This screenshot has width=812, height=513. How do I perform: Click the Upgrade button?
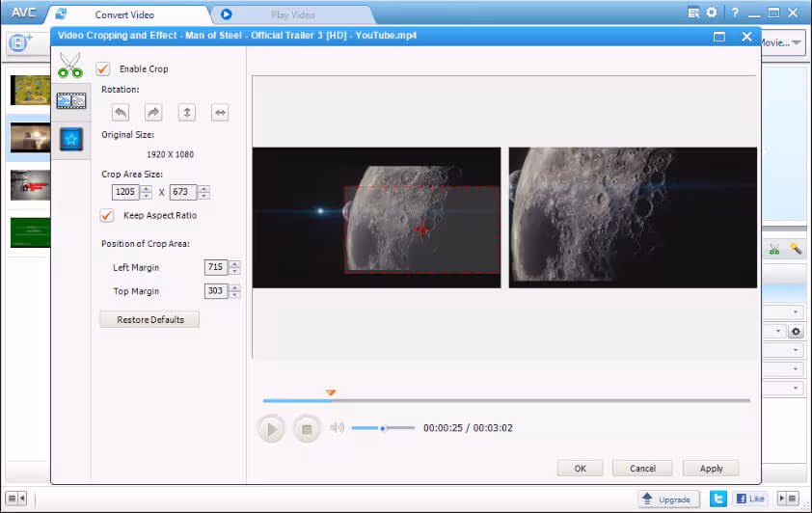pos(668,499)
